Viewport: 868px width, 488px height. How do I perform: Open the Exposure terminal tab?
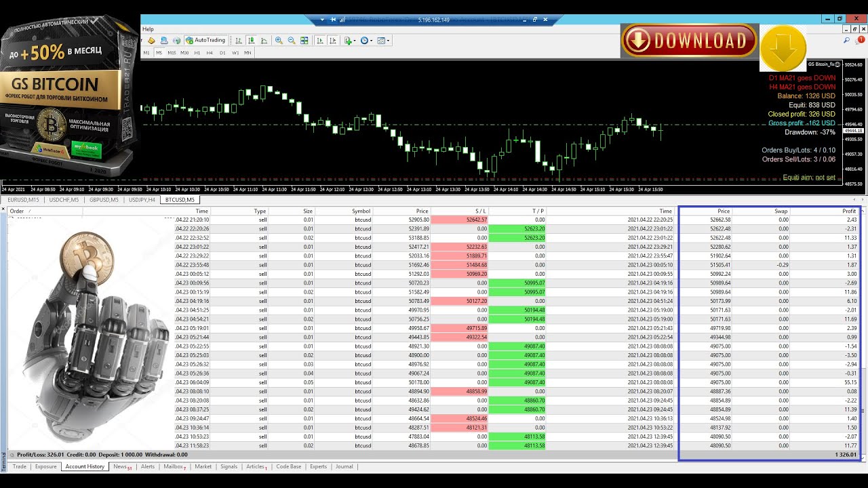tap(46, 466)
